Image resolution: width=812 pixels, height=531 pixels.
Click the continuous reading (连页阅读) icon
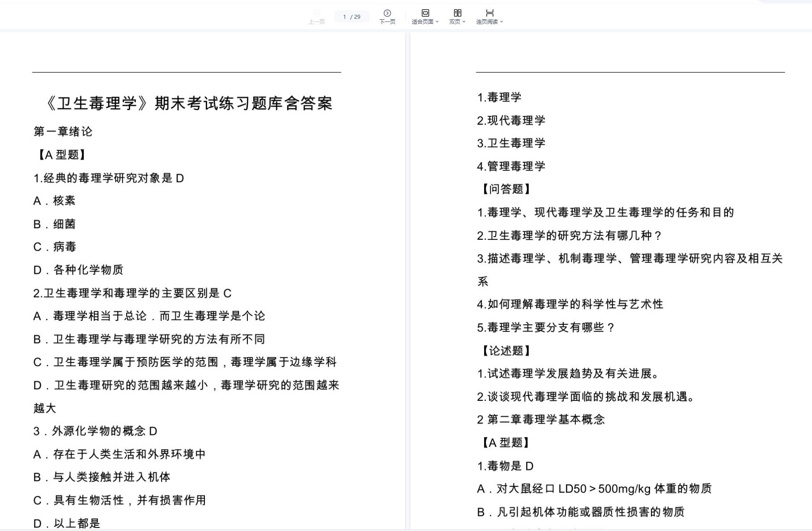pos(489,13)
